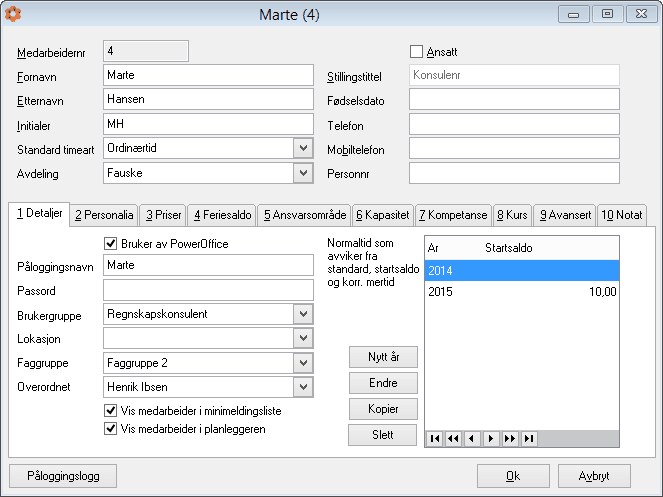Image resolution: width=663 pixels, height=497 pixels.
Task: Click the orange gear application icon
Action: (13, 14)
